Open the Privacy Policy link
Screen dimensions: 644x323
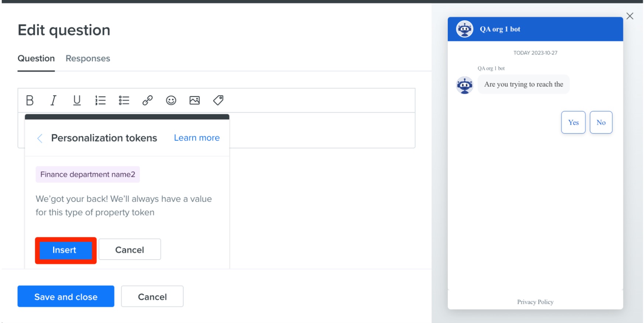[535, 302]
